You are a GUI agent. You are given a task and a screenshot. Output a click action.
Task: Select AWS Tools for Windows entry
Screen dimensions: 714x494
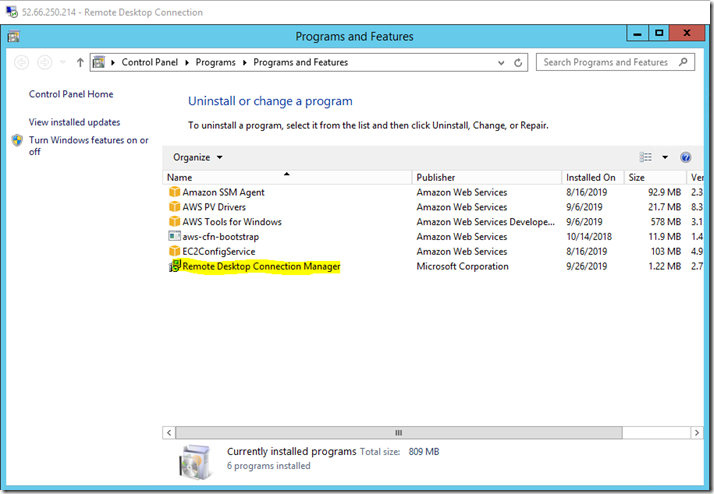(232, 222)
